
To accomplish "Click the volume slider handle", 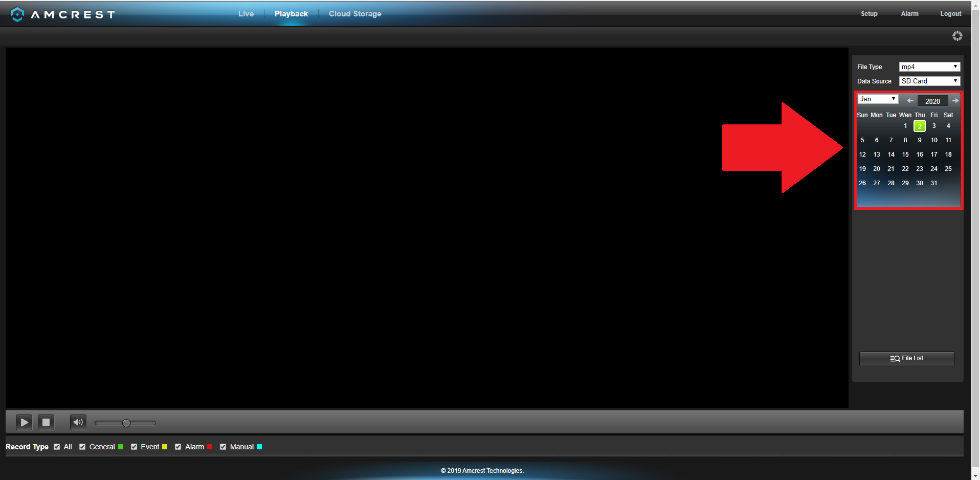I will pyautogui.click(x=126, y=423).
